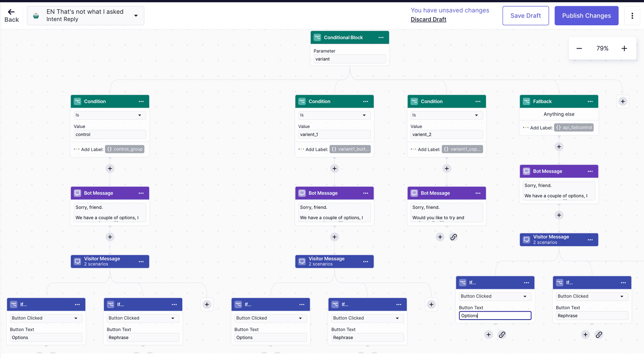Add a step below the 'control' Condition
Viewport: 644px width, 358px height.
pos(110,169)
